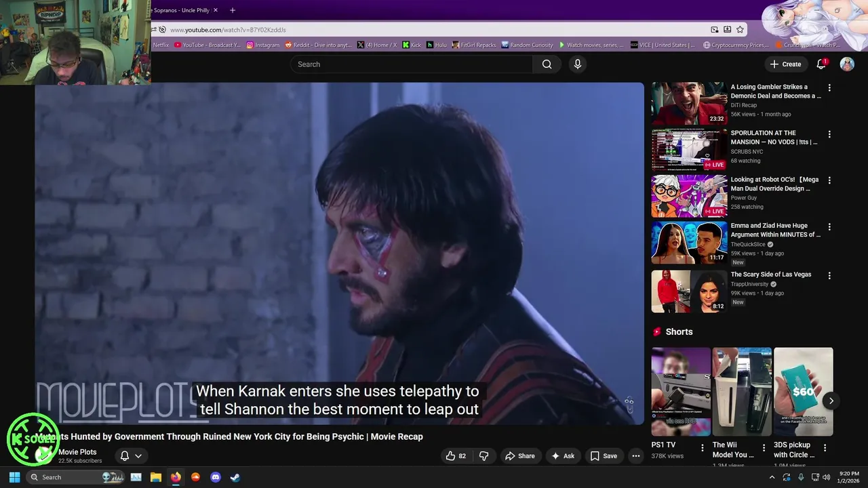The image size is (868, 488).
Task: Open YouTube notifications bell
Action: pos(821,64)
